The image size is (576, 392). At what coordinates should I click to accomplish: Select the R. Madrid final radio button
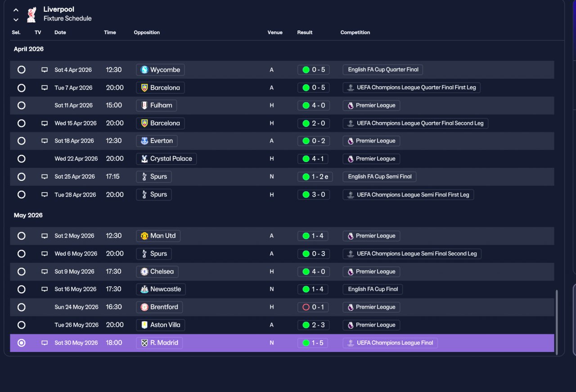[21, 343]
